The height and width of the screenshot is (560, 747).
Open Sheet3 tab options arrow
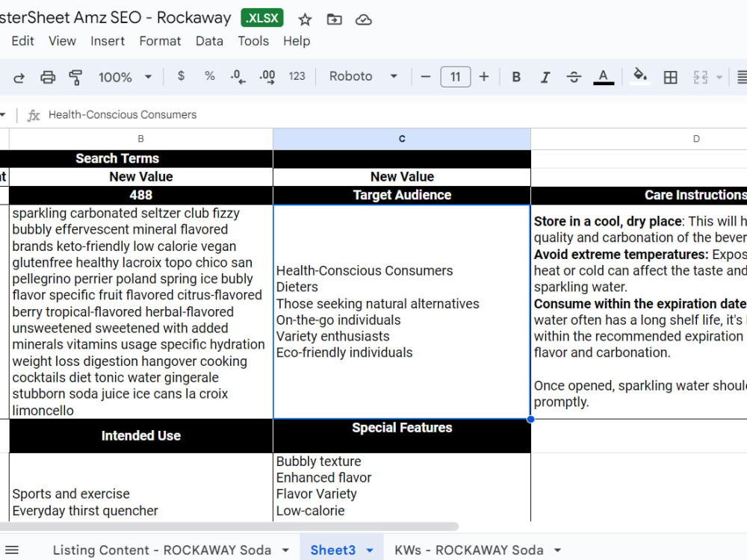click(x=370, y=550)
